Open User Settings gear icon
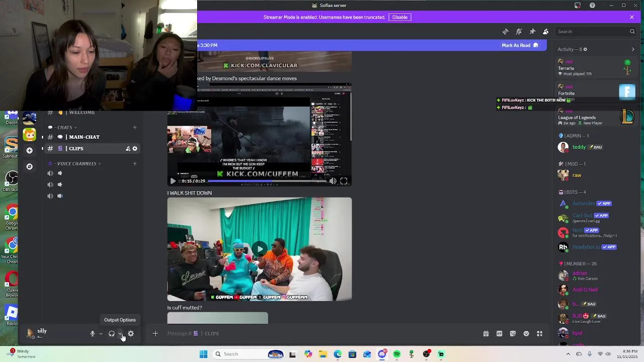Screen dimensions: 644x362 pos(131,334)
